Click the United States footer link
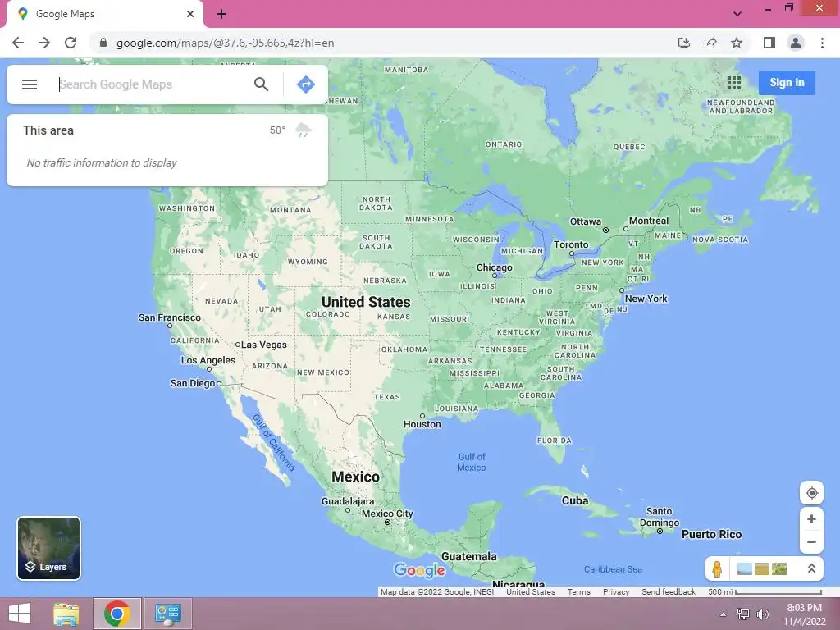 click(x=531, y=592)
